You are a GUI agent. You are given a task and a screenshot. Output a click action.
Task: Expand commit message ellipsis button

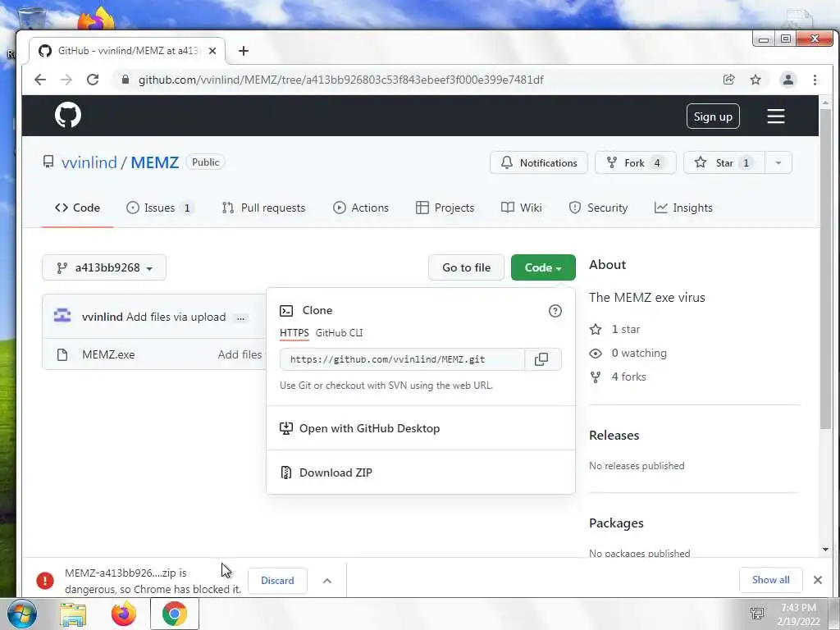[240, 317]
